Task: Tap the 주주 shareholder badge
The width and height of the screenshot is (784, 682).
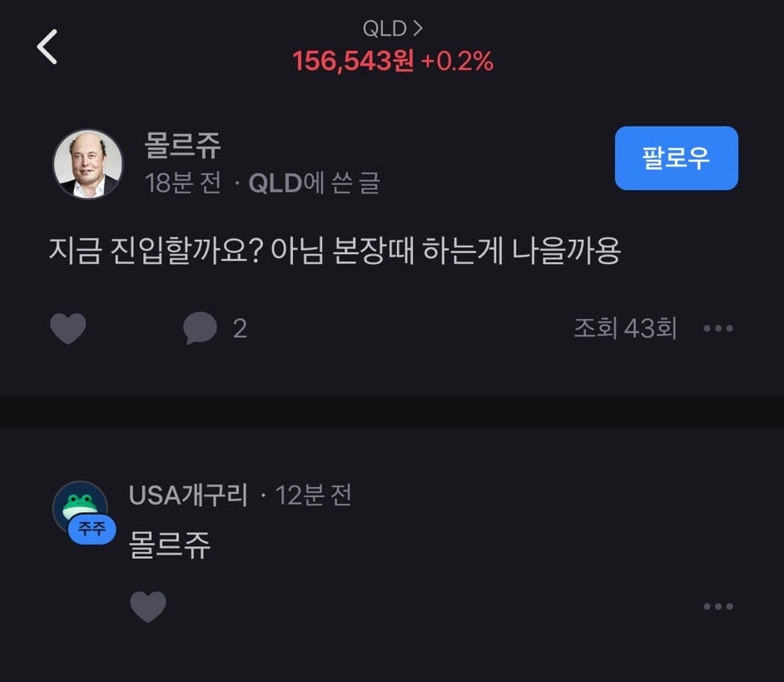Action: [92, 530]
